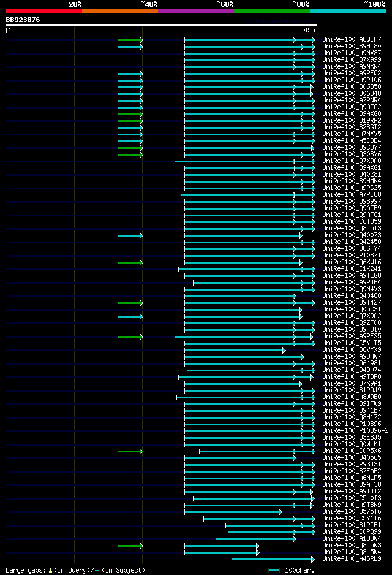The width and height of the screenshot is (392, 575).
Task: Select the query name BB923876
Action: (x=23, y=20)
